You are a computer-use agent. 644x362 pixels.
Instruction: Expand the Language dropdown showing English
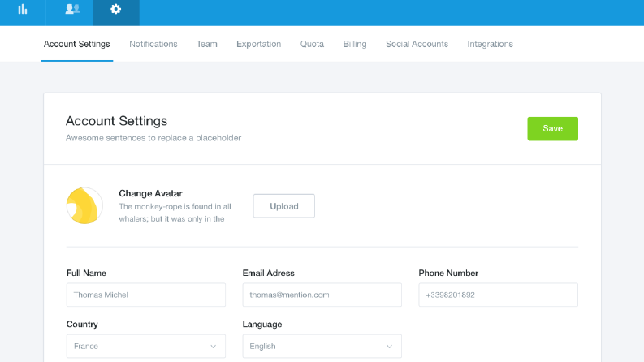[x=322, y=346]
